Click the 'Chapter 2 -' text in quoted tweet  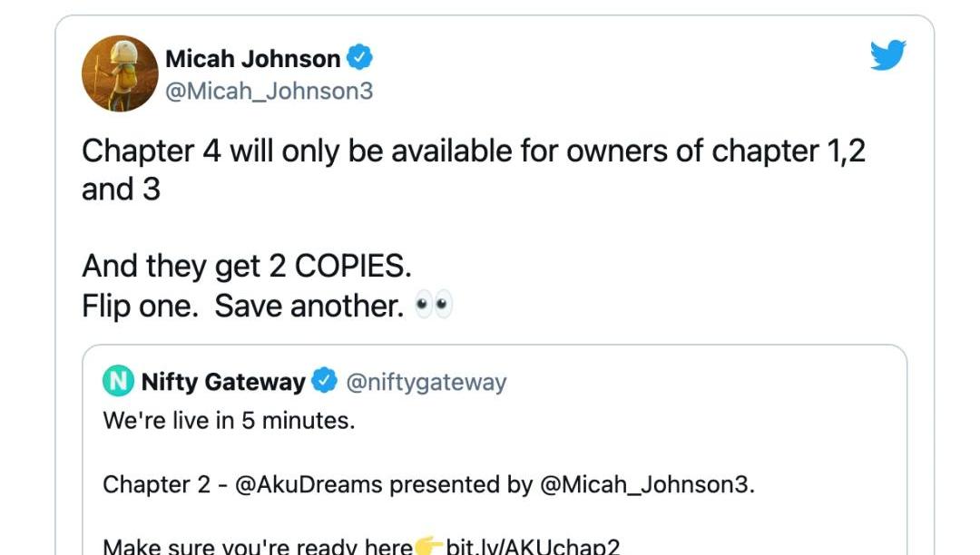click(164, 484)
